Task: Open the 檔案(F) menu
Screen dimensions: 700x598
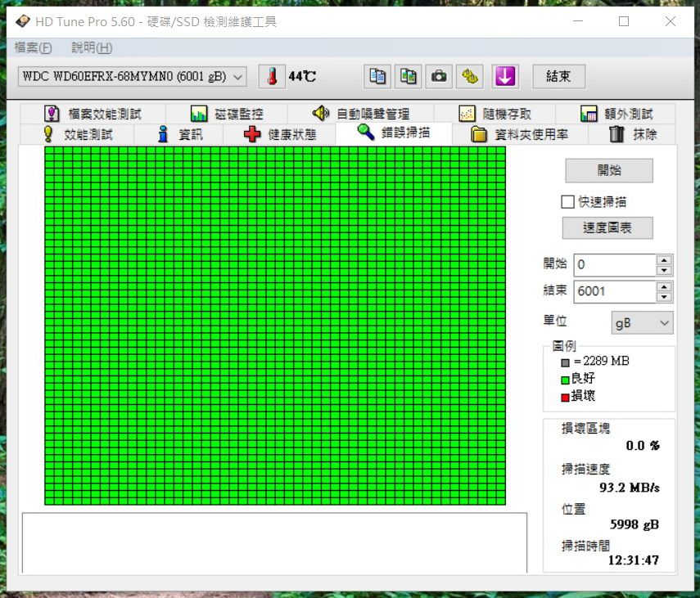Action: (33, 47)
